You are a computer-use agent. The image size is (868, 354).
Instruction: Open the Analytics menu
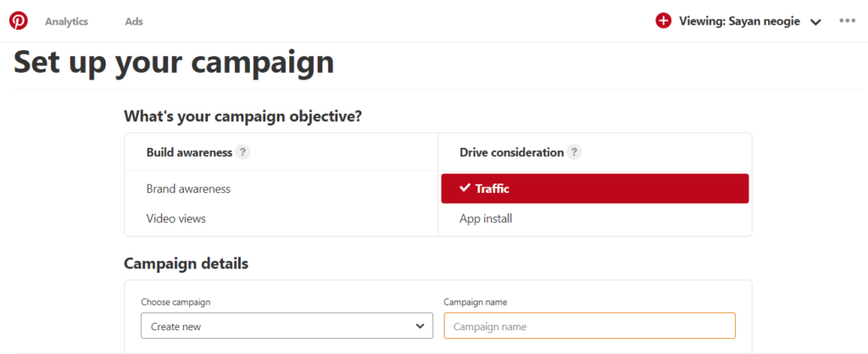click(x=66, y=21)
